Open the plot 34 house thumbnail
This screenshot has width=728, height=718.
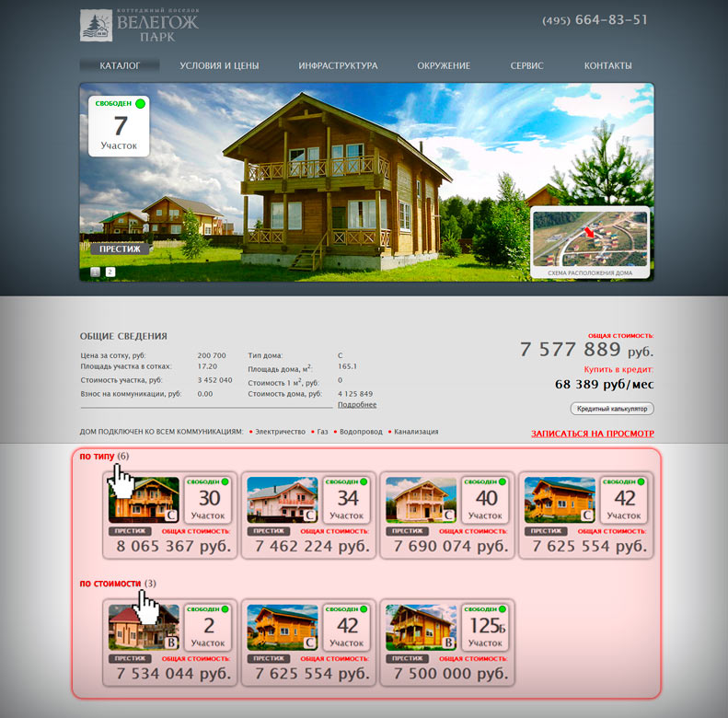[x=283, y=500]
